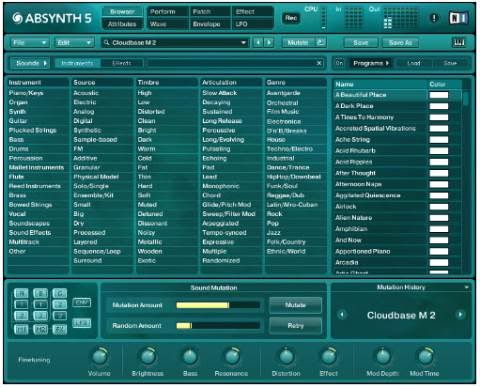Screen dimensions: 480x387
Task: Click the Distortion knob
Action: 286,356
